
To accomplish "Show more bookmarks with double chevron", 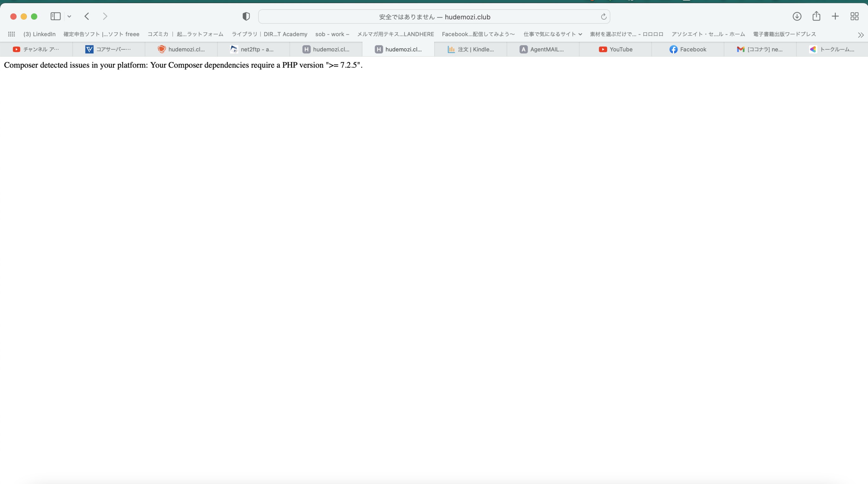I will (860, 35).
